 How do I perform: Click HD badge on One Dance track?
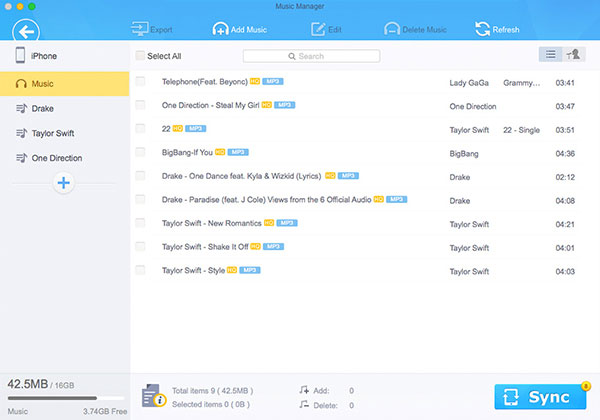tap(330, 176)
